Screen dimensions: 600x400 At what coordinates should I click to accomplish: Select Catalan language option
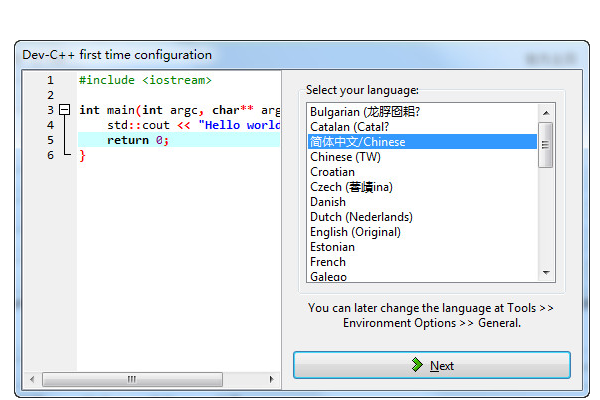pos(349,127)
